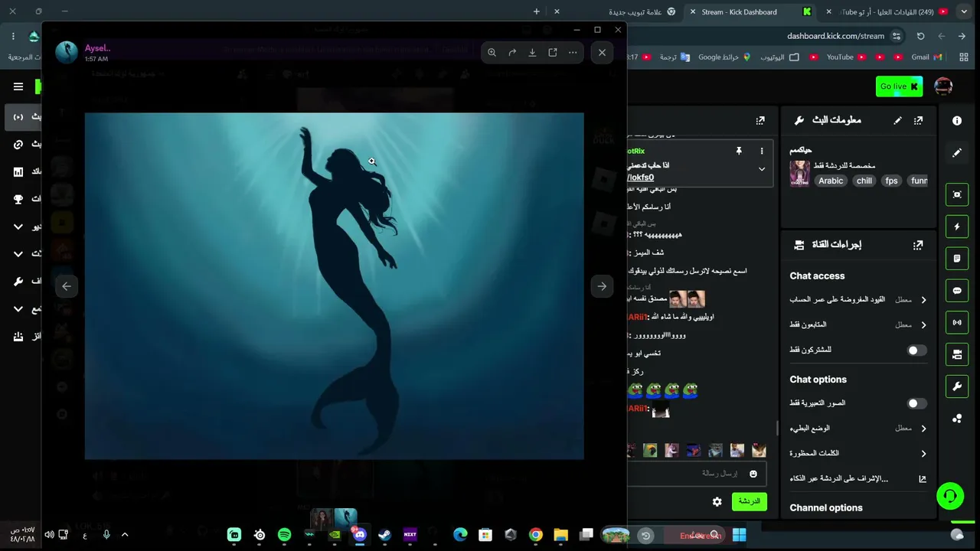Click the info icon in right sidebar
The width and height of the screenshot is (980, 551).
point(957,121)
